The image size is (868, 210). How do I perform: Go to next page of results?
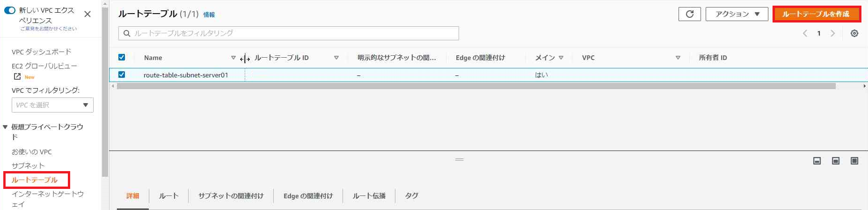(832, 33)
